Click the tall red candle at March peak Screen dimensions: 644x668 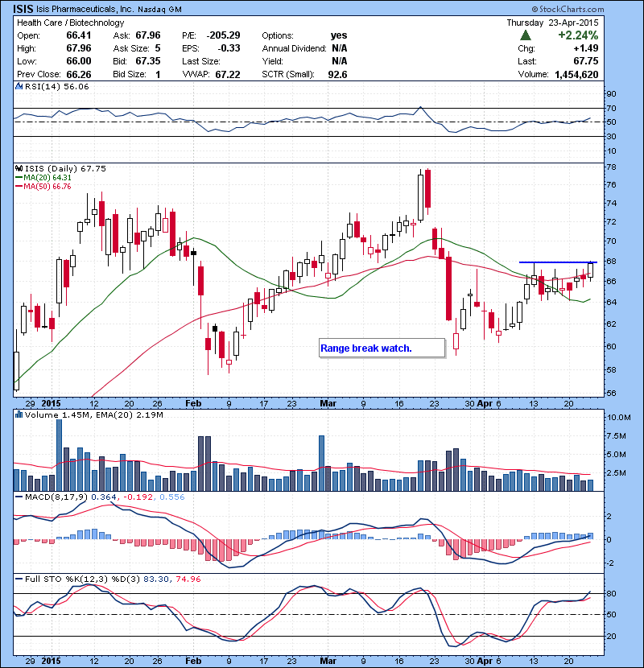point(428,190)
